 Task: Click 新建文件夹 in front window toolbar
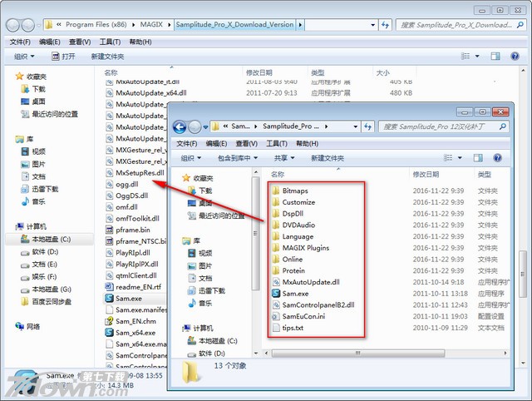(x=328, y=158)
